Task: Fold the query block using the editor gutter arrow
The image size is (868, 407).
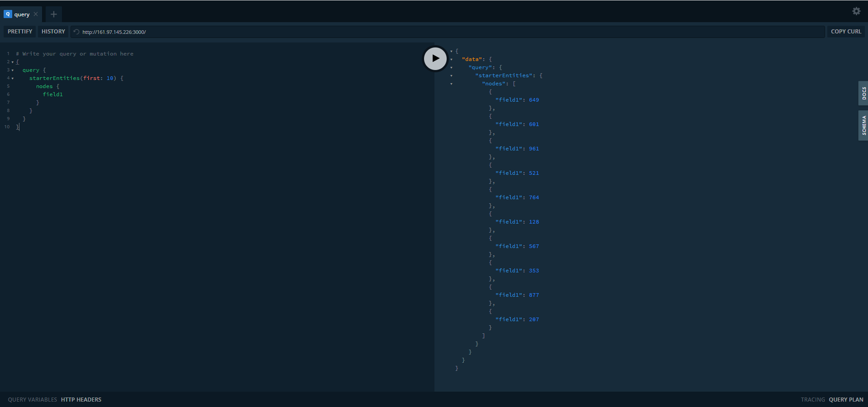Action: (12, 70)
